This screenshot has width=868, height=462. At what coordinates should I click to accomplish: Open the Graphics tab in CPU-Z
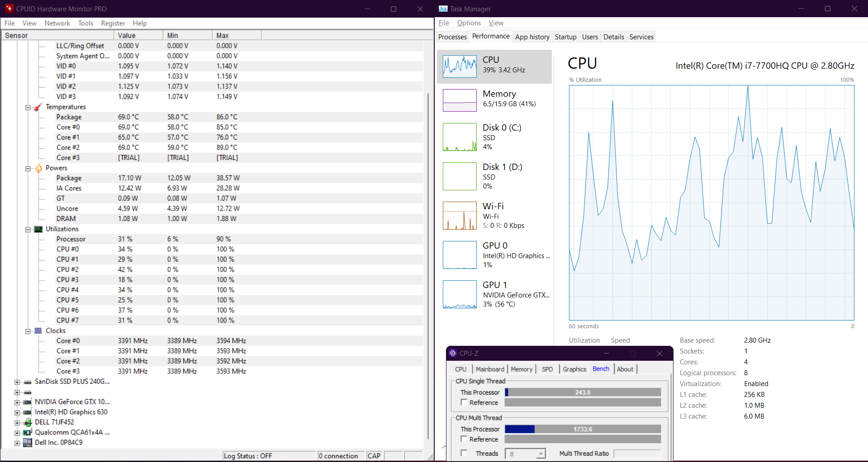click(574, 369)
